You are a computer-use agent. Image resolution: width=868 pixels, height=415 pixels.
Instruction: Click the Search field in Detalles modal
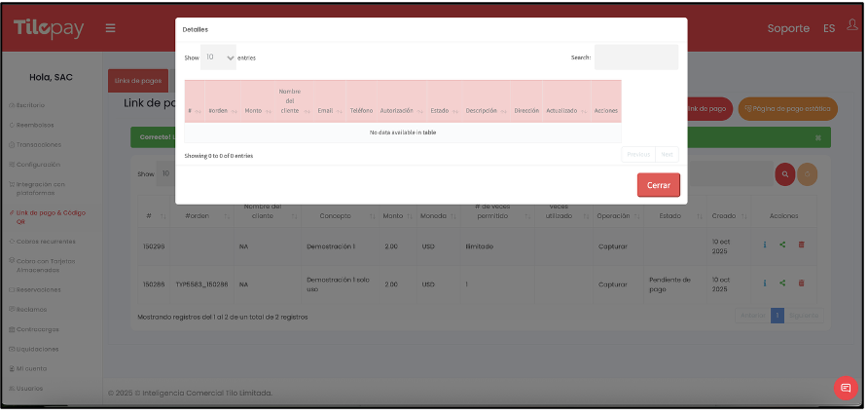(635, 57)
